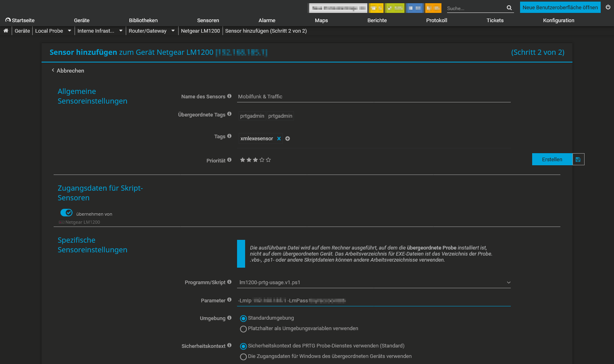Click the search magnifier icon
The width and height of the screenshot is (614, 364).
pos(509,8)
